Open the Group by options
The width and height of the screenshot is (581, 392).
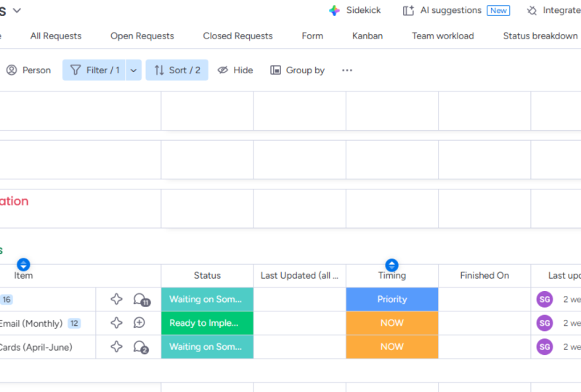coord(297,70)
